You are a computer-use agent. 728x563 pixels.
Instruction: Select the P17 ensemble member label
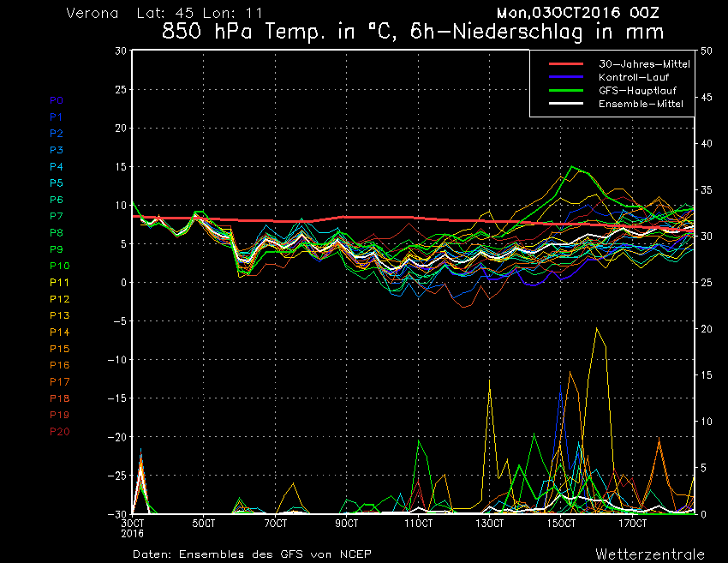59,381
